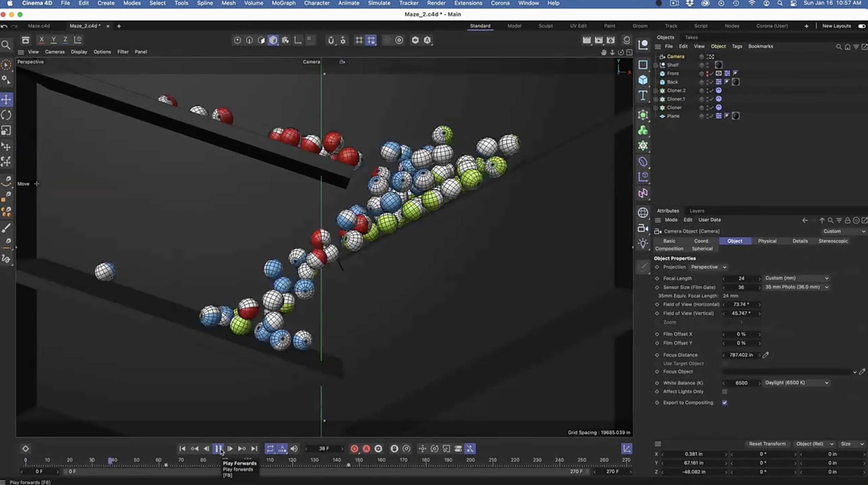Open the MoGraph menu
The width and height of the screenshot is (868, 485).
[x=283, y=3]
